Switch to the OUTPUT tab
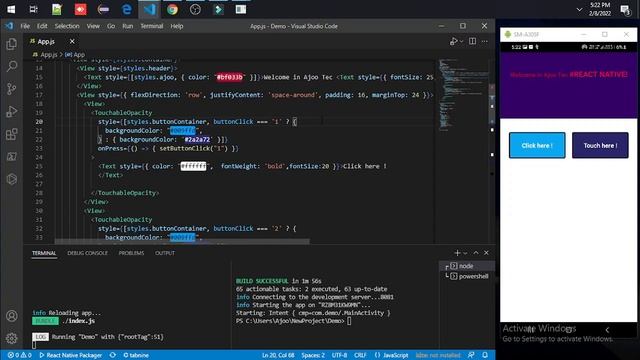This screenshot has height=360, width=640. [165, 253]
